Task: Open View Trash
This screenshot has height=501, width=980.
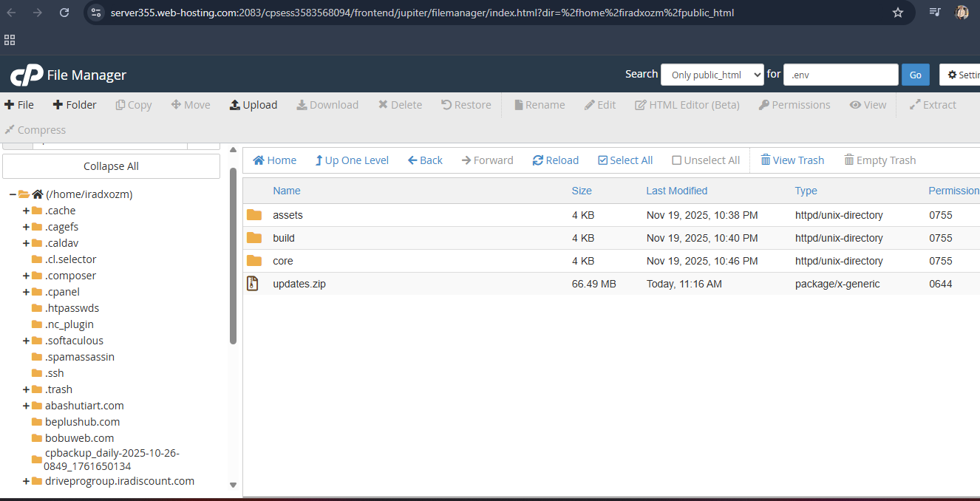Action: (x=792, y=160)
